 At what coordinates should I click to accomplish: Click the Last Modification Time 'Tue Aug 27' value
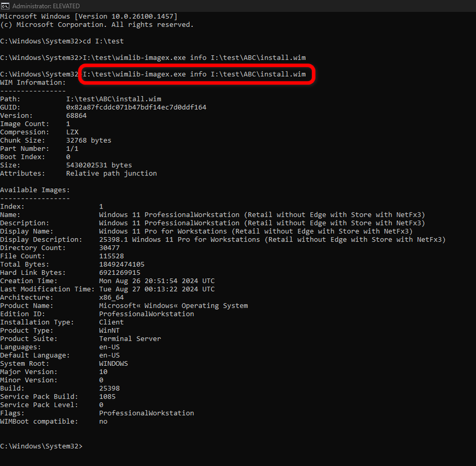(x=157, y=289)
